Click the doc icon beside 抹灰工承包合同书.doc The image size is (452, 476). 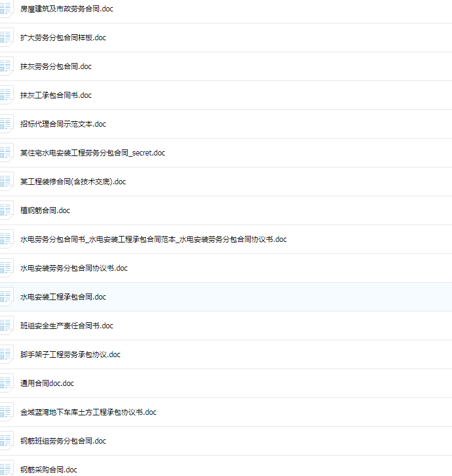6,95
